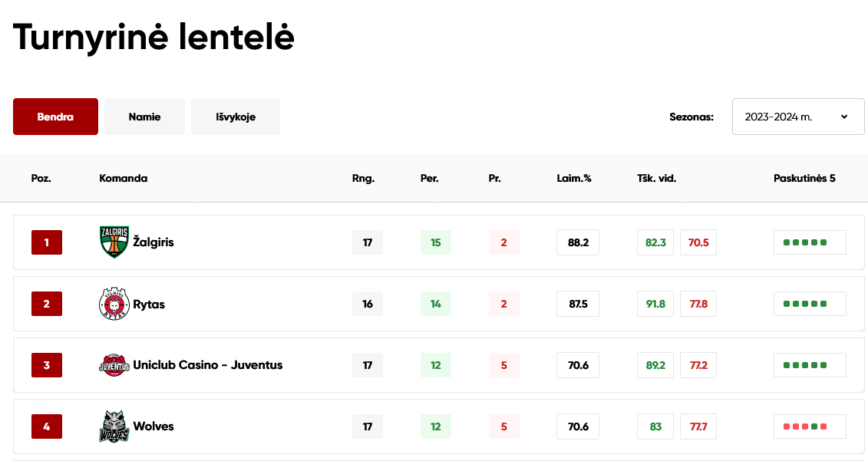Image resolution: width=868 pixels, height=461 pixels.
Task: Click Rytas position badge number 2
Action: (x=47, y=304)
